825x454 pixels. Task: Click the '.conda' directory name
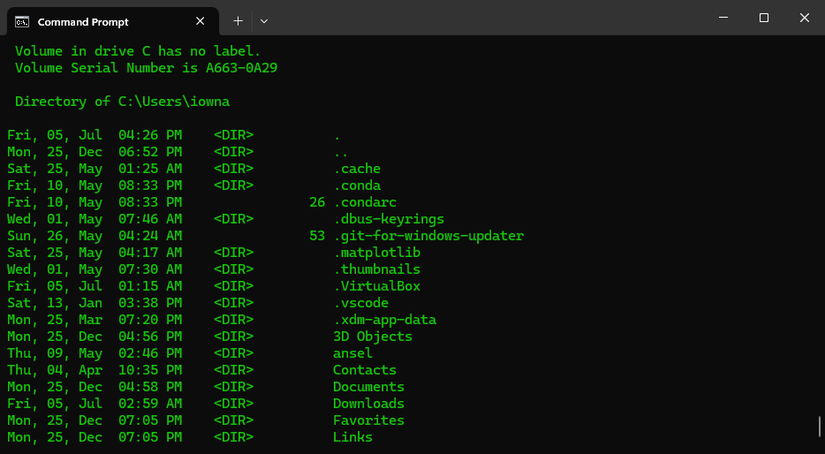(357, 186)
